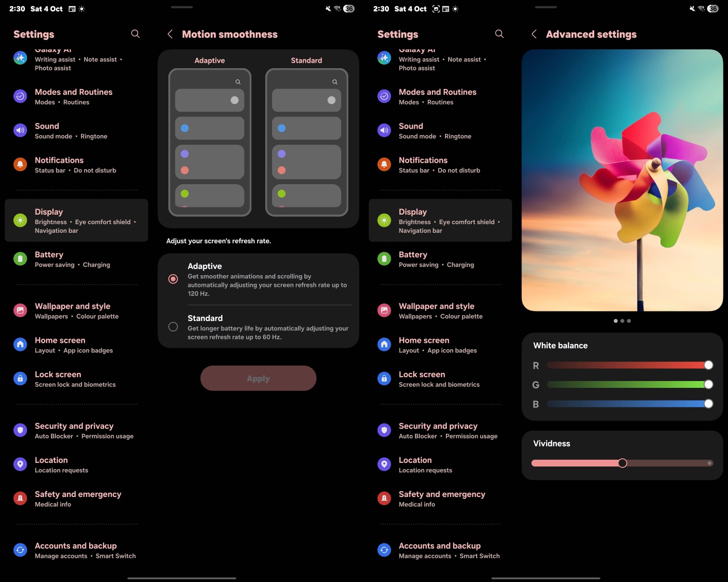Tap the Modes and Routines icon in the Settings list beside Advanced settings
This screenshot has width=728, height=582.
pos(384,96)
